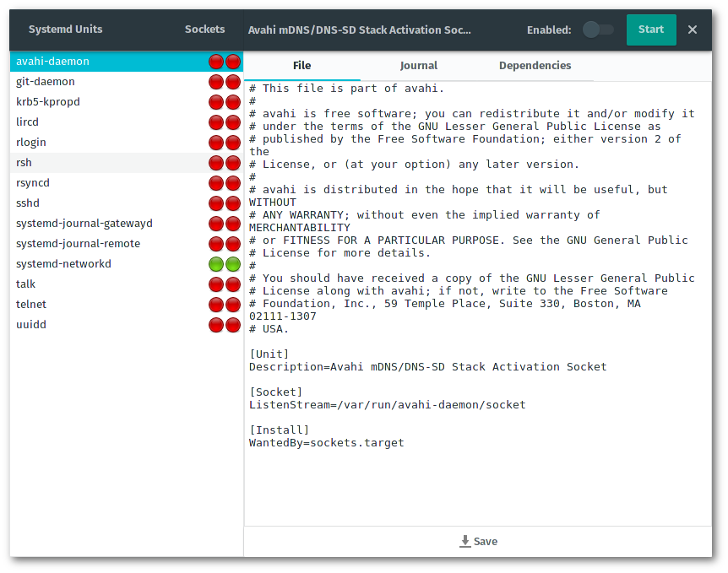Click the first red status dot for avahi-daemon
This screenshot has height=573, width=728.
pos(216,62)
